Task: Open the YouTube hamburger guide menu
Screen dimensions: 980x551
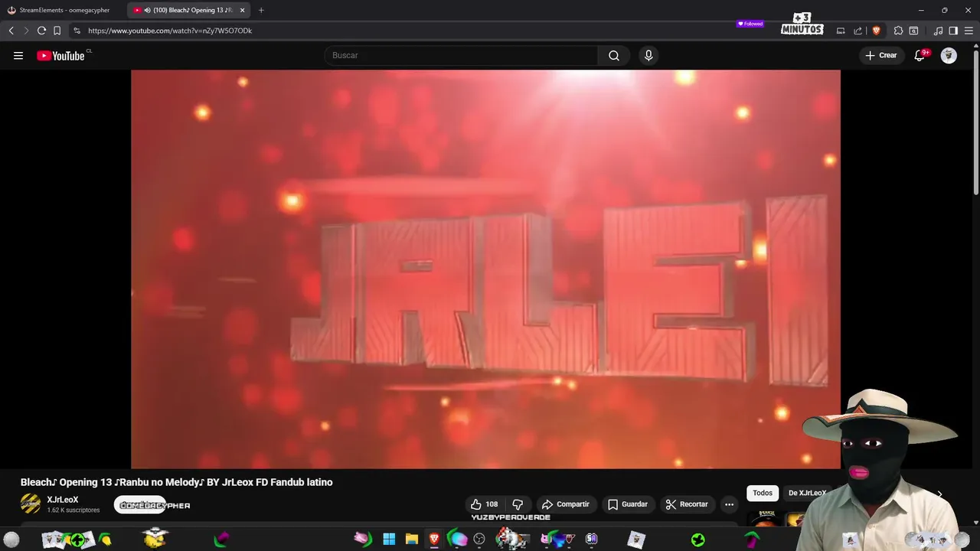Action: (18, 55)
